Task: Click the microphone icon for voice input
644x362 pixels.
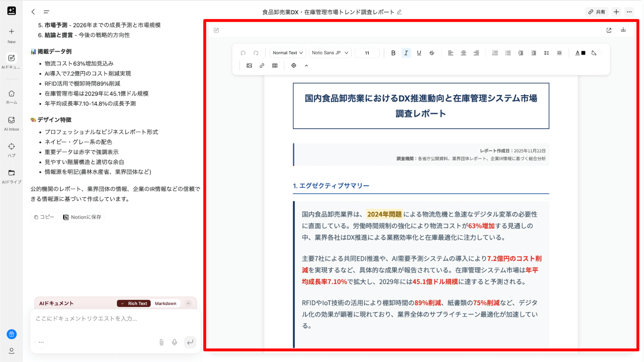Action: 174,342
